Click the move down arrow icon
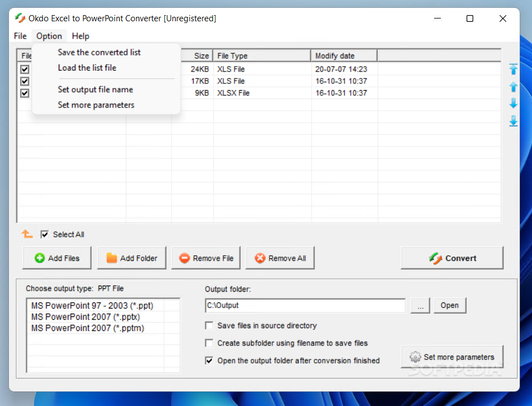Screen dimensions: 532x406 point(514,103)
